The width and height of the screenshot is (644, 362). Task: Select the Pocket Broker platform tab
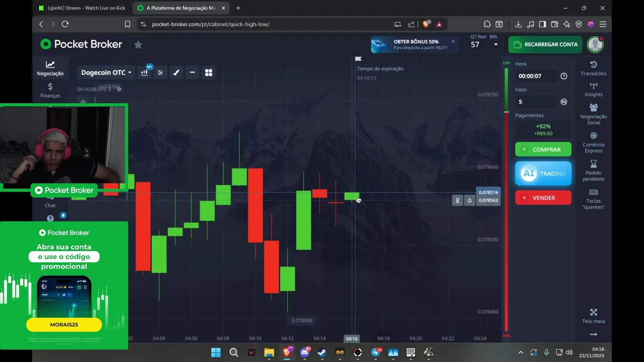click(181, 8)
